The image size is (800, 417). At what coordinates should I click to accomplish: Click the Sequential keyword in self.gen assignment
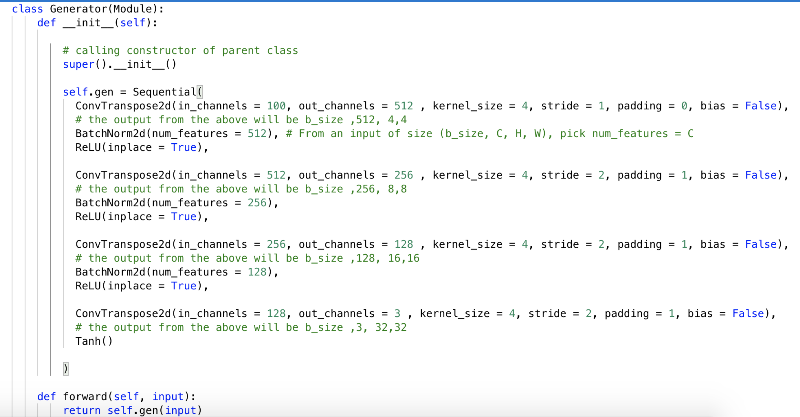pos(166,91)
